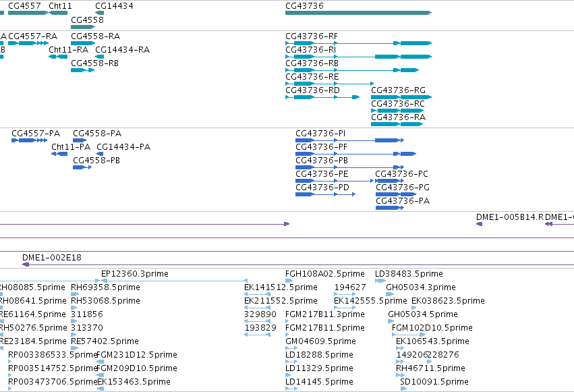The height and width of the screenshot is (392, 574).
Task: Select EK142555.5prime cDNA label
Action: point(370,301)
